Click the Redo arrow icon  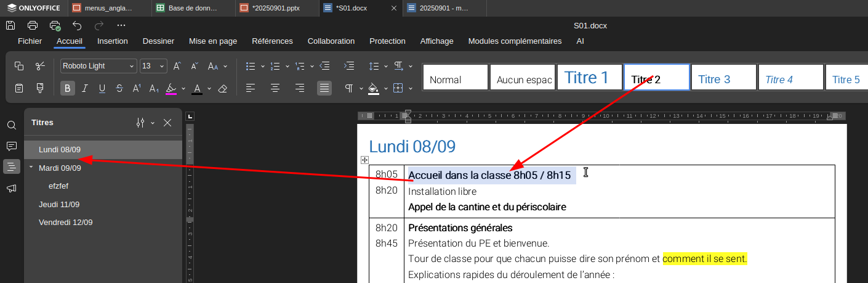[x=99, y=25]
